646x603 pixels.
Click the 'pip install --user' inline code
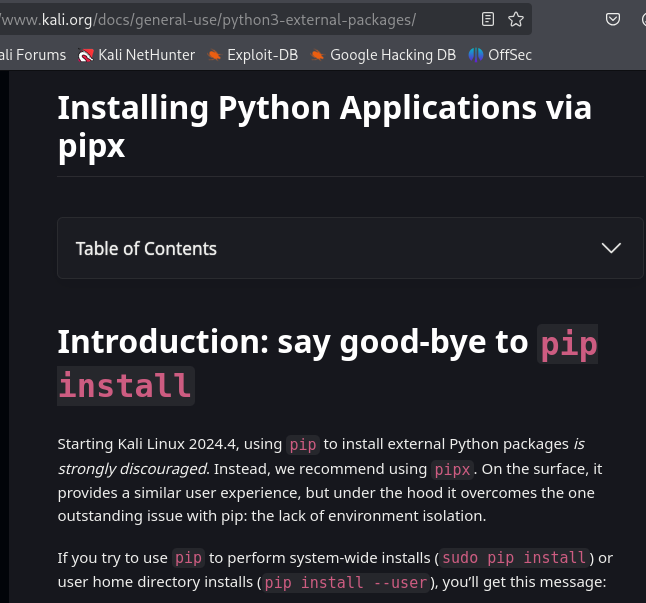[345, 582]
